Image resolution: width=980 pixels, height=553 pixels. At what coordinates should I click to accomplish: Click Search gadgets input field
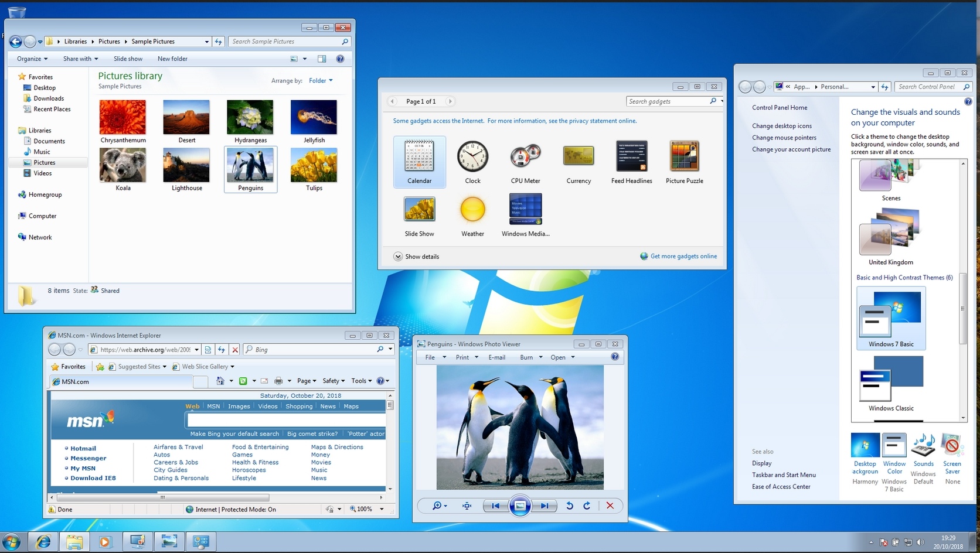click(x=668, y=101)
